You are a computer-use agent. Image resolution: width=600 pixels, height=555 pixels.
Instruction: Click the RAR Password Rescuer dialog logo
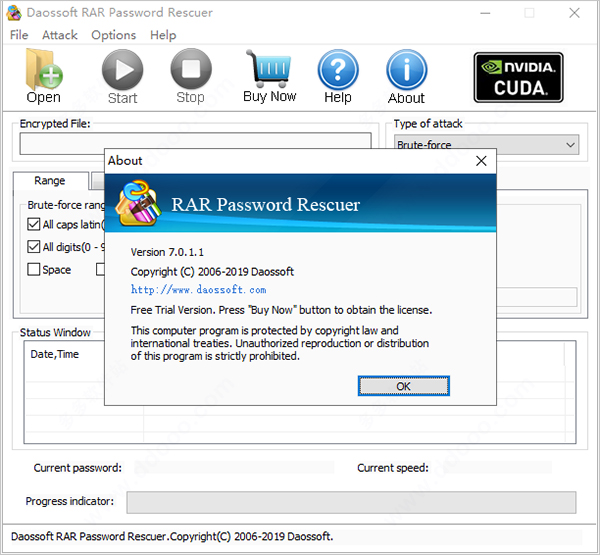pyautogui.click(x=138, y=203)
